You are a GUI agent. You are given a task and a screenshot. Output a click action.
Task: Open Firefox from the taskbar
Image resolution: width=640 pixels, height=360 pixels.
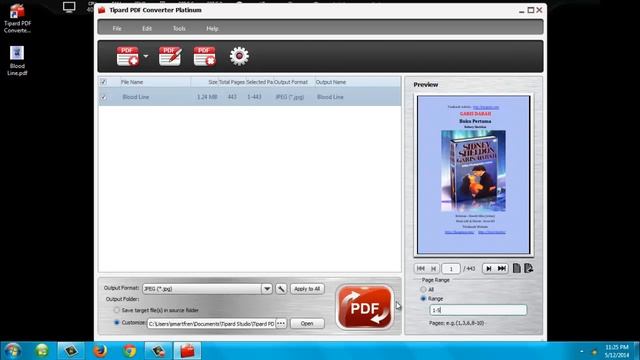(x=100, y=351)
